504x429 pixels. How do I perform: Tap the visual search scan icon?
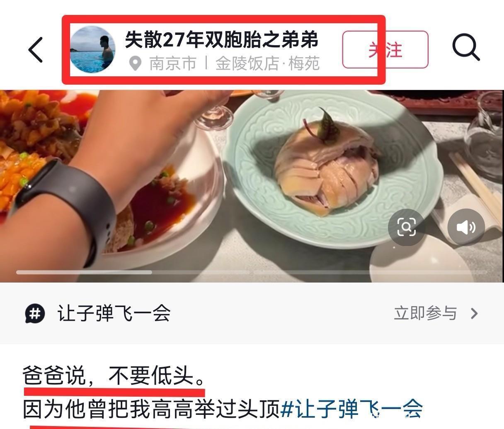(406, 227)
